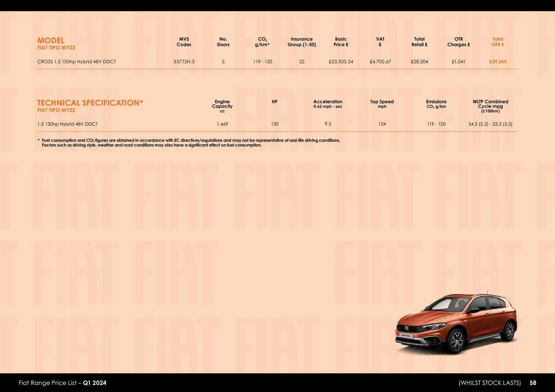Select the FIAT TIPO MY22 label

tap(56, 47)
